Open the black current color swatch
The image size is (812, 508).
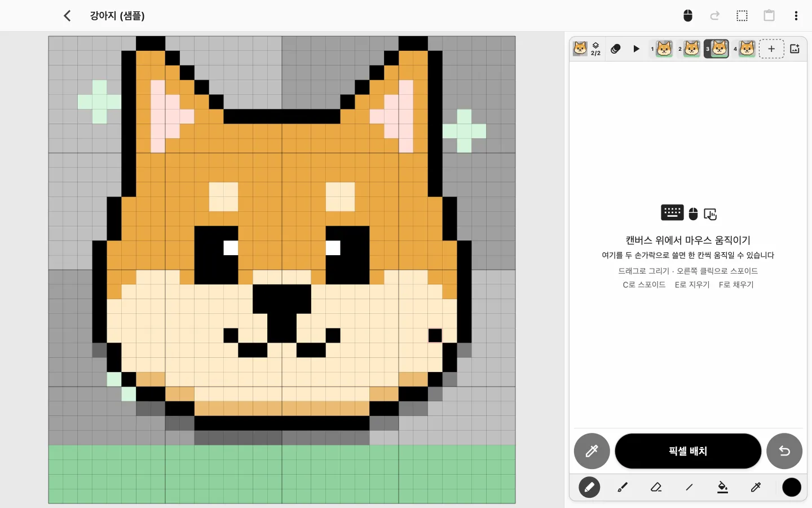click(x=792, y=487)
